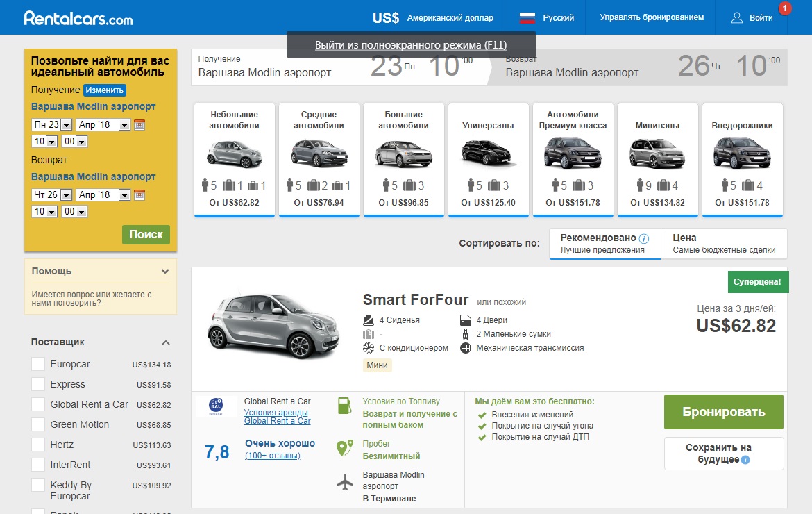
Task: Click the Бронировать button
Action: tap(723, 412)
